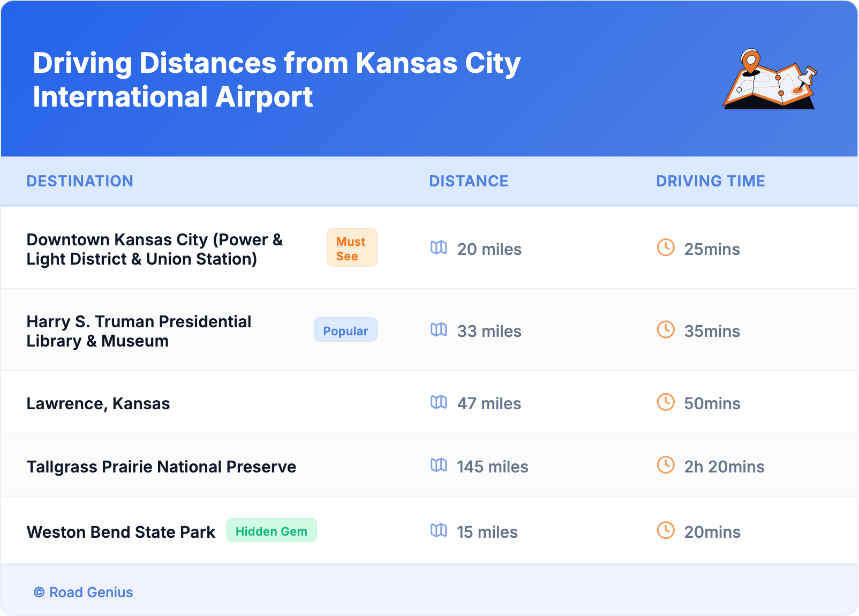This screenshot has height=616, width=859.
Task: Click the clock icon beside 50mins
Action: (x=666, y=402)
